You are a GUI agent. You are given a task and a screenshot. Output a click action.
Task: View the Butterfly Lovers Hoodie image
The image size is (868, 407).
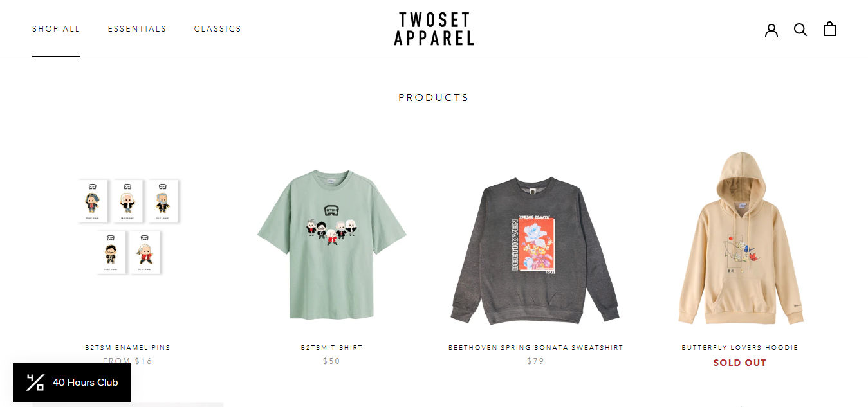tap(740, 239)
